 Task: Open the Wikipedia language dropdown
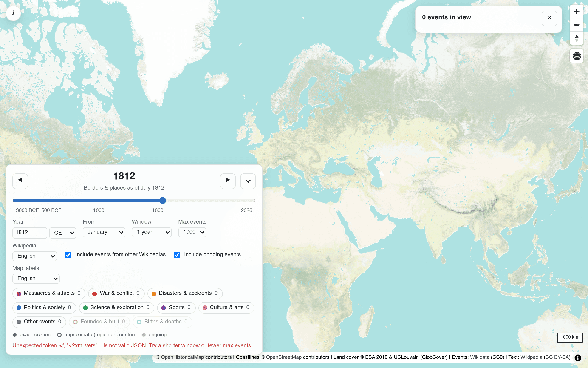click(x=34, y=256)
